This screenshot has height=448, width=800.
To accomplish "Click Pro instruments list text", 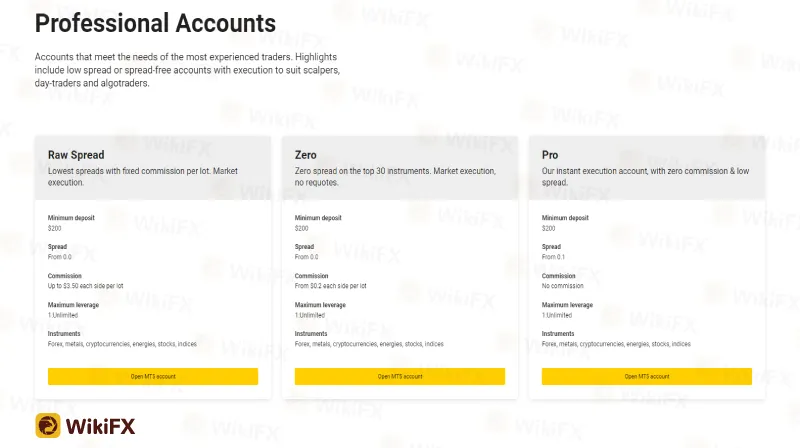I will point(616,344).
